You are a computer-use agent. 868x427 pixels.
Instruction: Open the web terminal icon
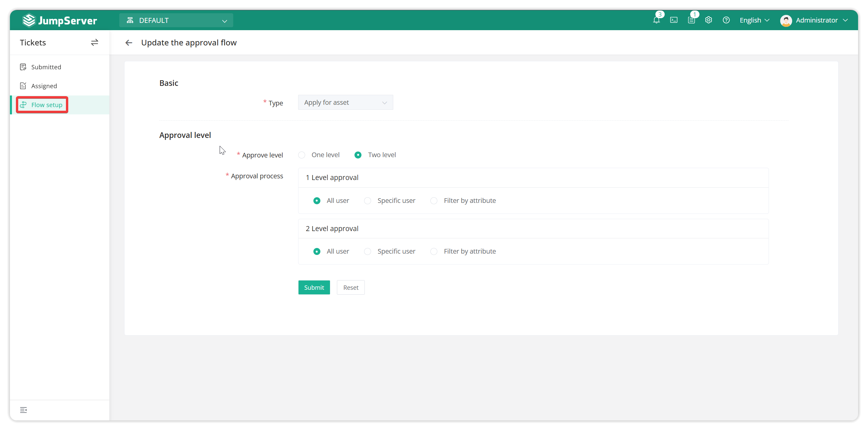click(x=674, y=20)
